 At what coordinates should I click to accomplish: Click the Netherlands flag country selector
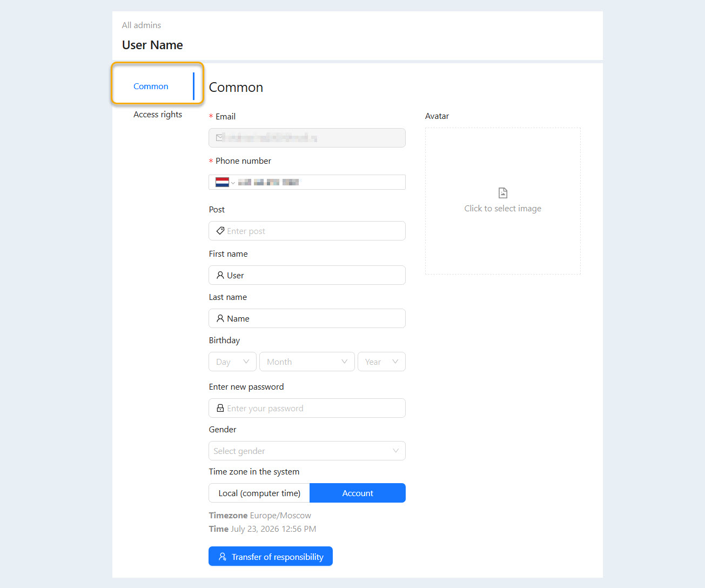tap(225, 182)
